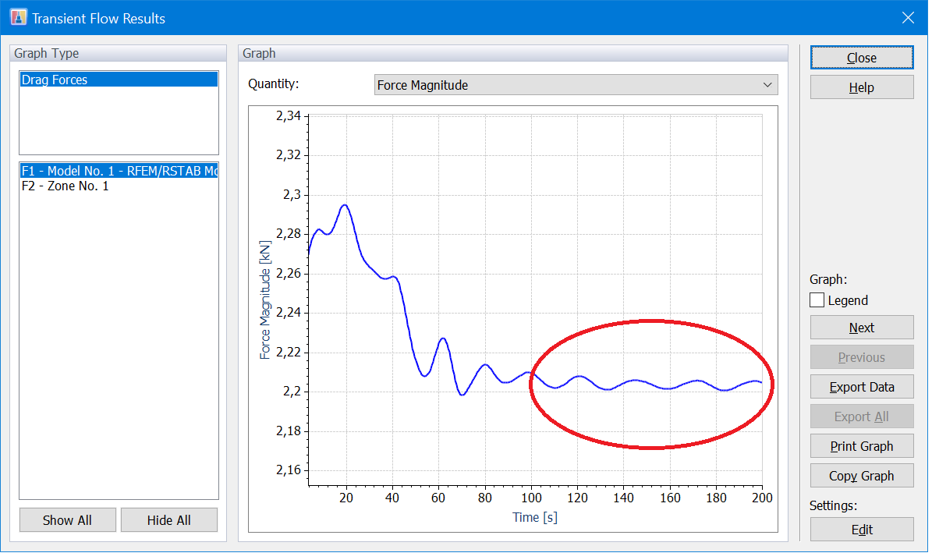932x560 pixels.
Task: Copy the graph to clipboard
Action: pyautogui.click(x=861, y=475)
